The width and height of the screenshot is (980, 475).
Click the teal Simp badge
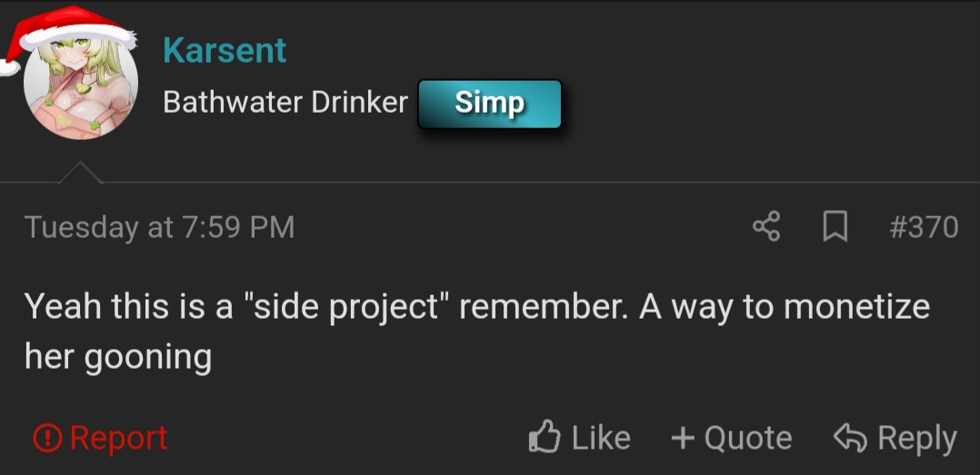click(x=489, y=104)
